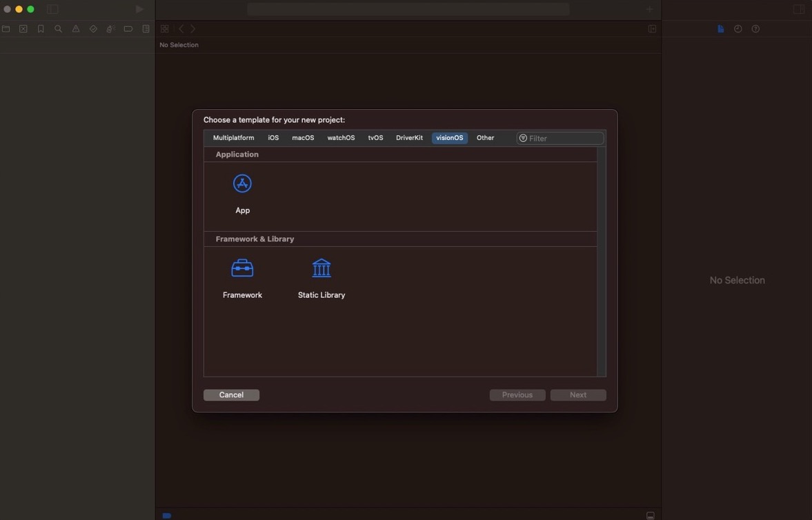Open the Issue navigator warning icon
812x520 pixels.
tap(76, 29)
